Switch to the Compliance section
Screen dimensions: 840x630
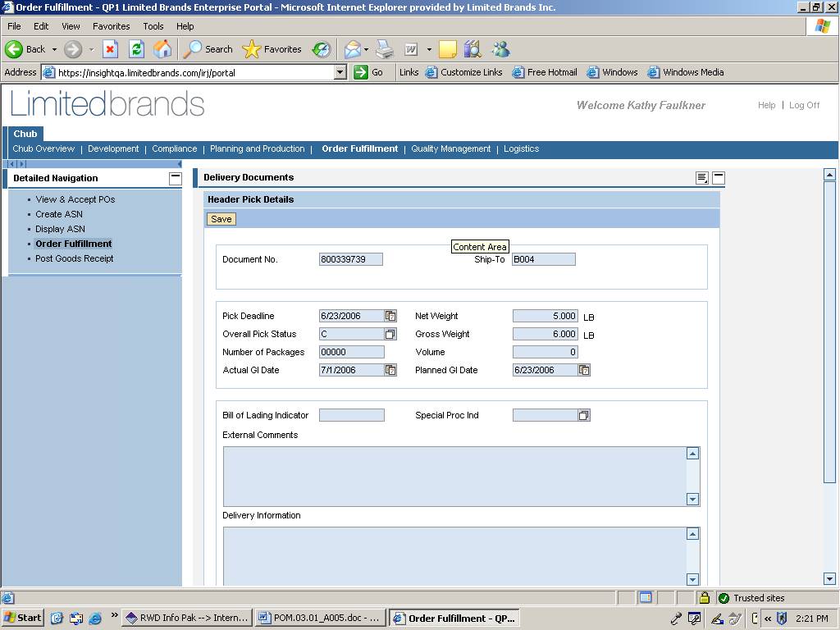coord(175,149)
